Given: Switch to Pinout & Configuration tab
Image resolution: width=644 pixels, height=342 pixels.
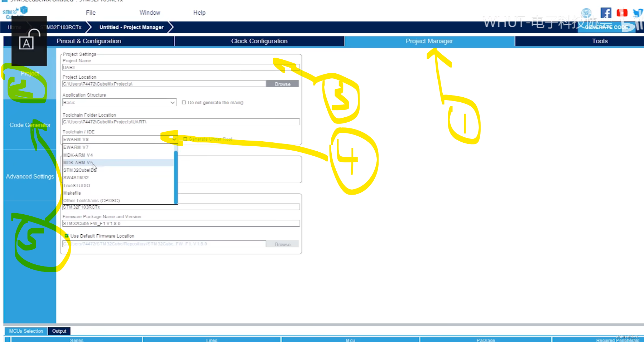Looking at the screenshot, I should tap(89, 41).
